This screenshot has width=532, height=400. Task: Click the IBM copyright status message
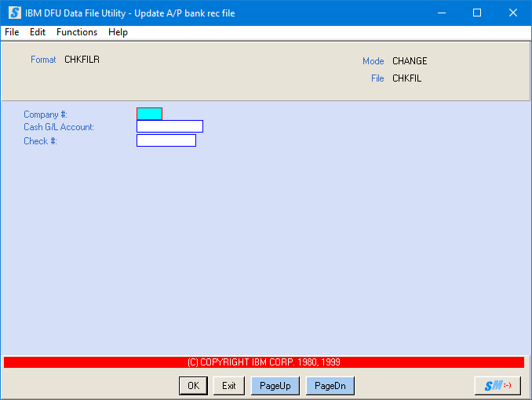264,362
